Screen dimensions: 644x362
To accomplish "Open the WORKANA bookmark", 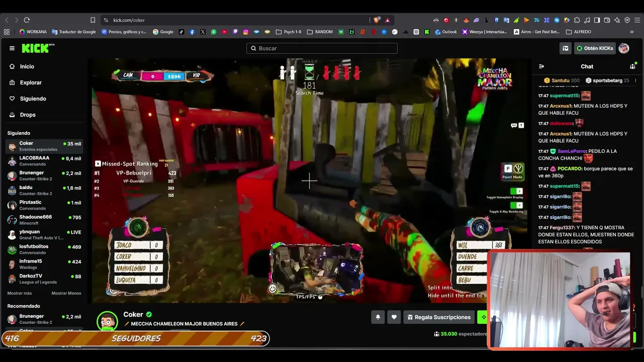I will 33,32.
